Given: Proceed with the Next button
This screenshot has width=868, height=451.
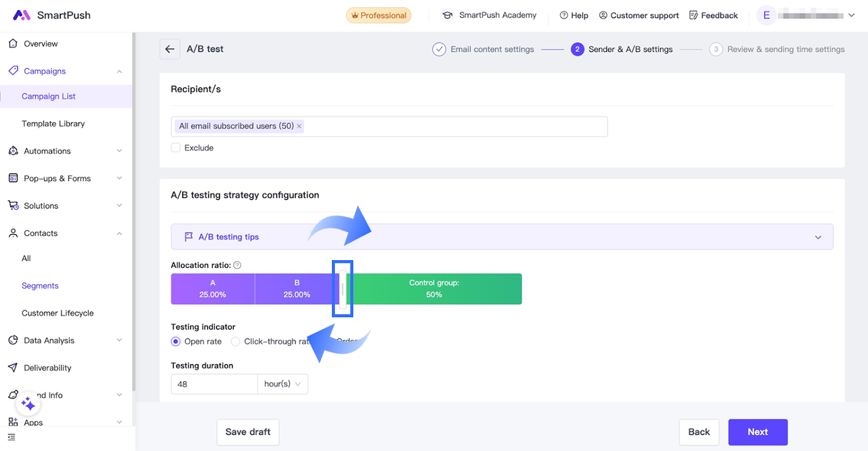Looking at the screenshot, I should [x=757, y=432].
